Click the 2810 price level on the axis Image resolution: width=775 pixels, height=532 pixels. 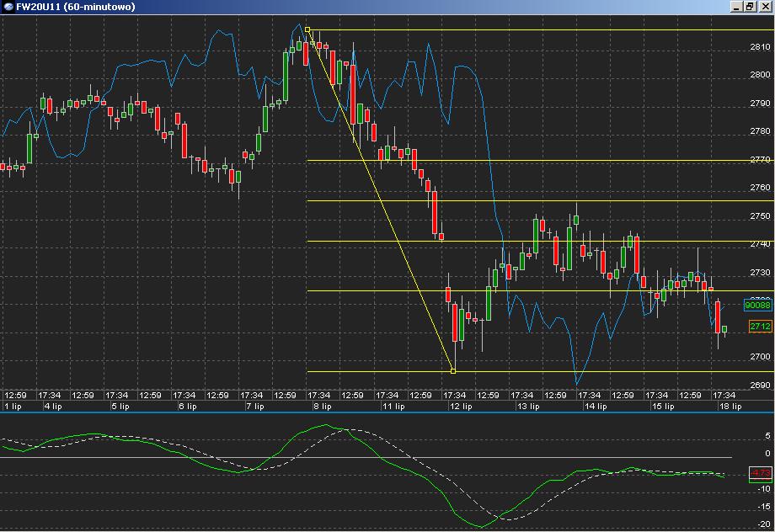tap(759, 47)
